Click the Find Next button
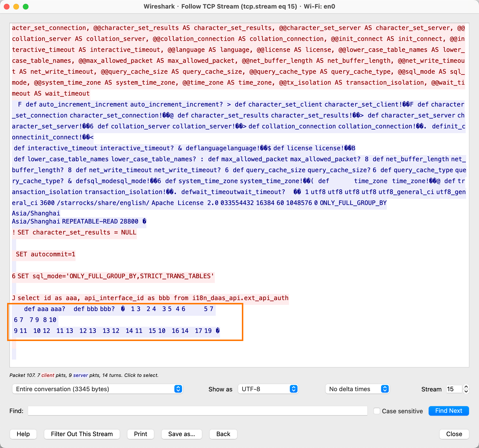The height and width of the screenshot is (448, 479). [x=449, y=411]
